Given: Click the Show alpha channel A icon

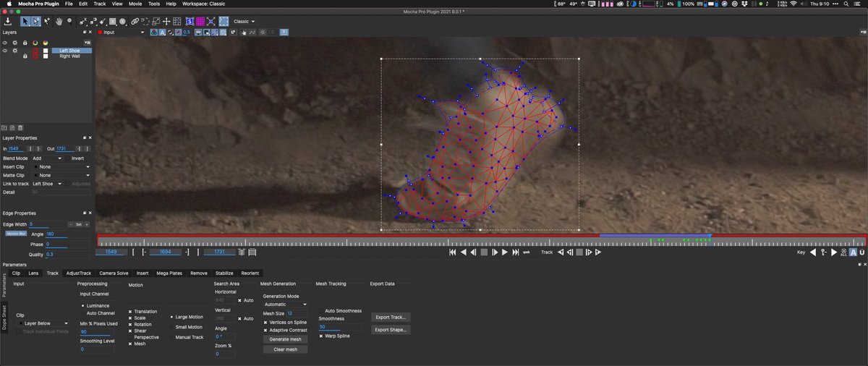Looking at the screenshot, I should [163, 32].
